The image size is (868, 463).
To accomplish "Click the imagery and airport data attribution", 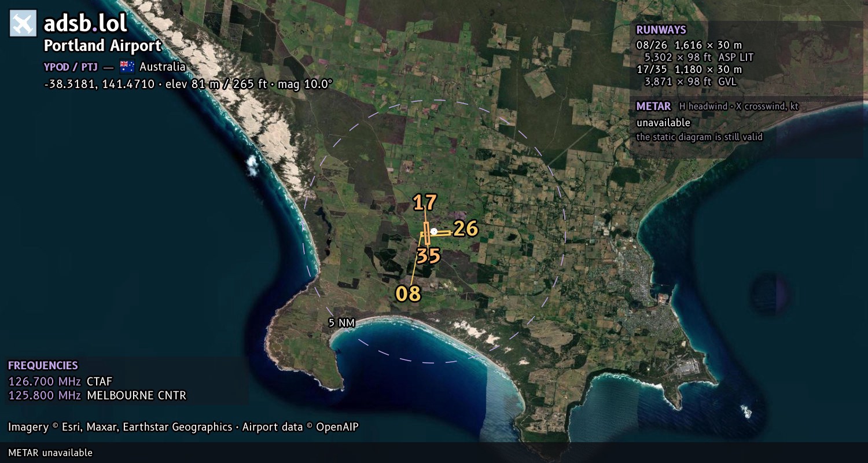I will pos(183,427).
